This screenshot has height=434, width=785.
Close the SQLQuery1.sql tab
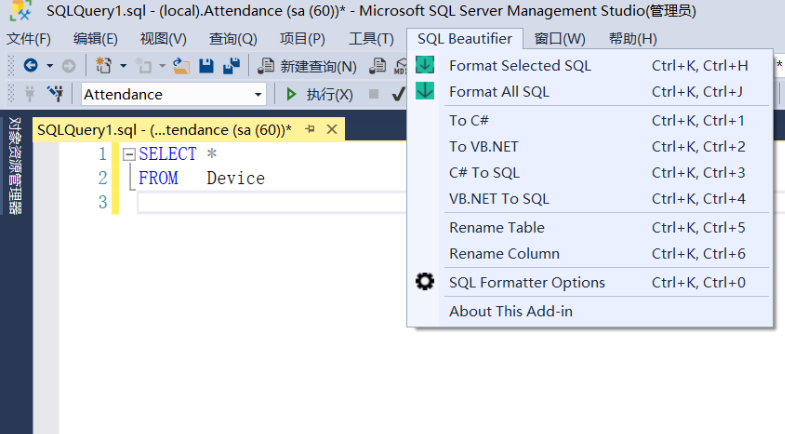[x=332, y=130]
